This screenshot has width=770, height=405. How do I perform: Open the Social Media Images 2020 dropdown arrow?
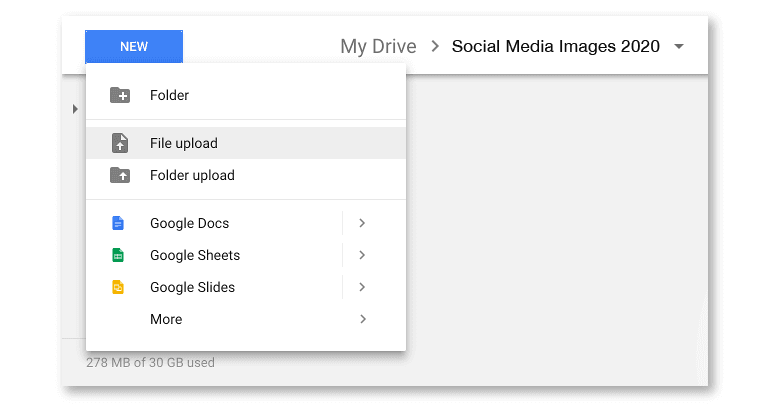pos(679,47)
